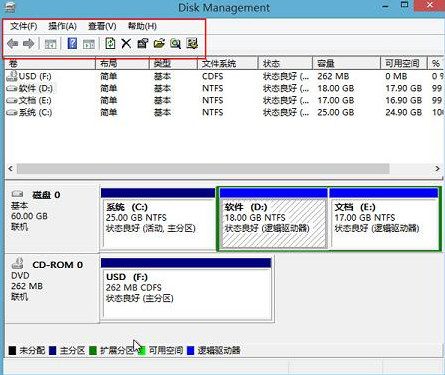Click the 磁盘 0 label in the disk panel
Screen dimensions: 445x375
click(x=46, y=195)
